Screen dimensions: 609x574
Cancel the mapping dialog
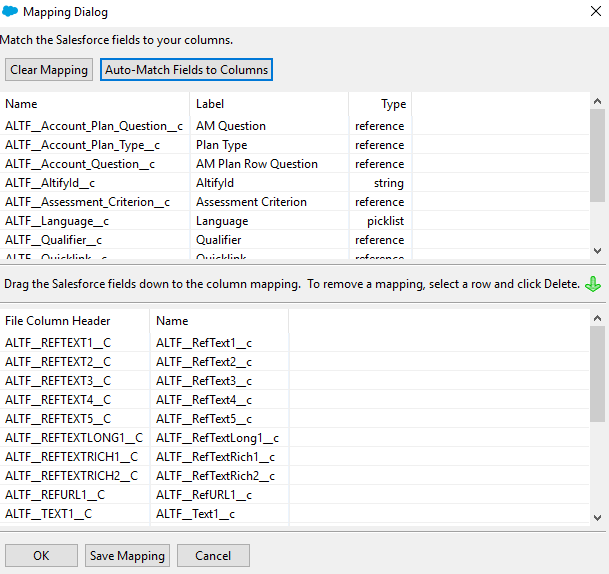(x=213, y=556)
